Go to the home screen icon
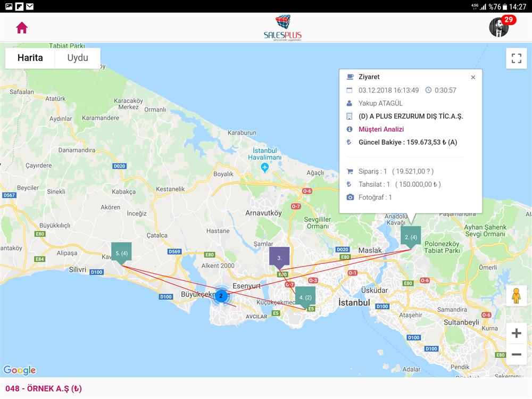The image size is (532, 399). pyautogui.click(x=22, y=28)
